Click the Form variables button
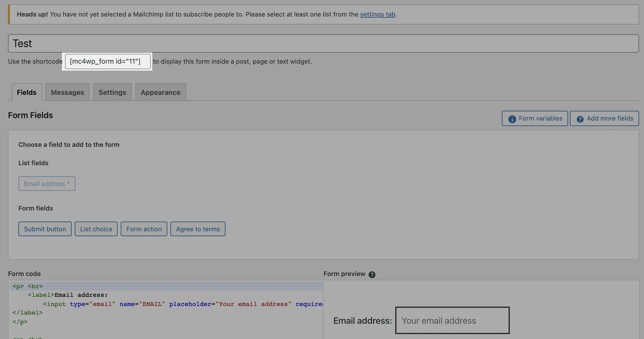 540,118
